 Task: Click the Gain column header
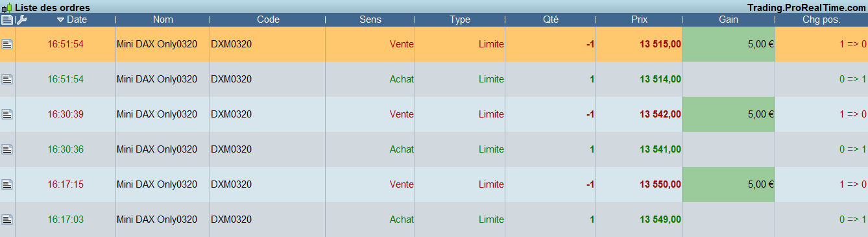729,19
